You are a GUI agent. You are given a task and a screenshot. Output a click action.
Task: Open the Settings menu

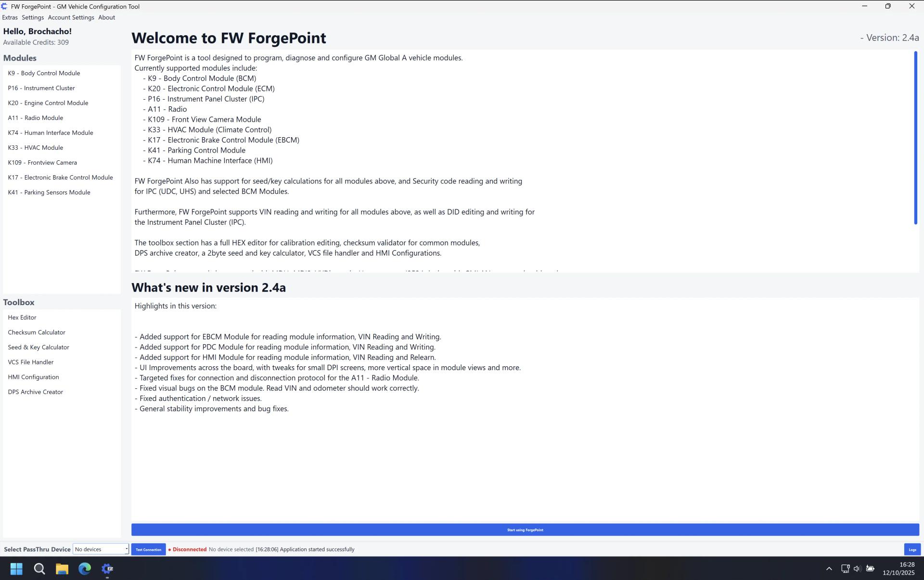point(33,17)
